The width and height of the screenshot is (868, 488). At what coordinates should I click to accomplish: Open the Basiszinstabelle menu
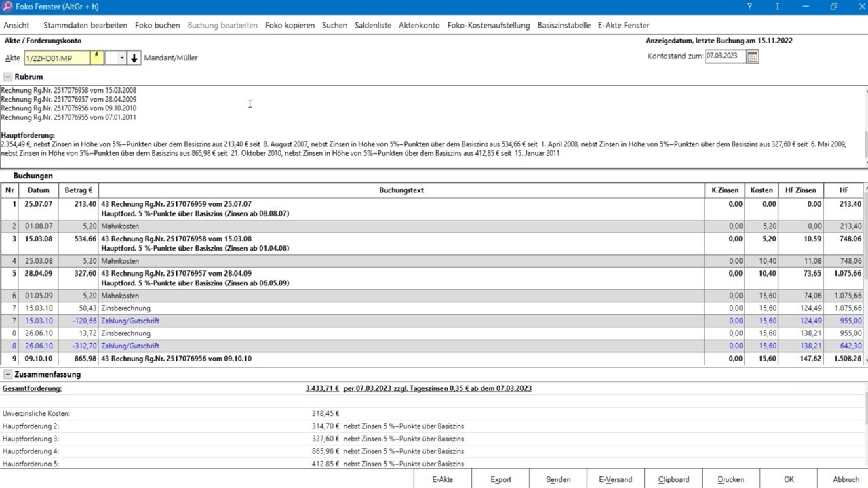564,25
